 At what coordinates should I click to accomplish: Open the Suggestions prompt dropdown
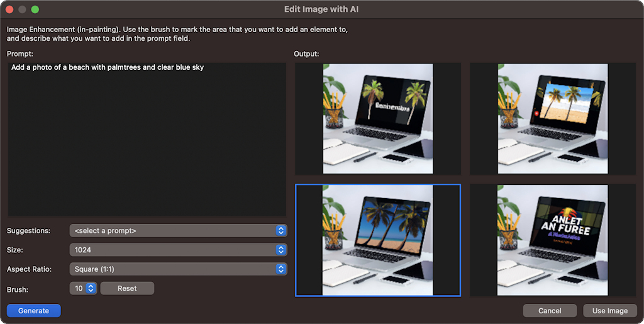178,231
